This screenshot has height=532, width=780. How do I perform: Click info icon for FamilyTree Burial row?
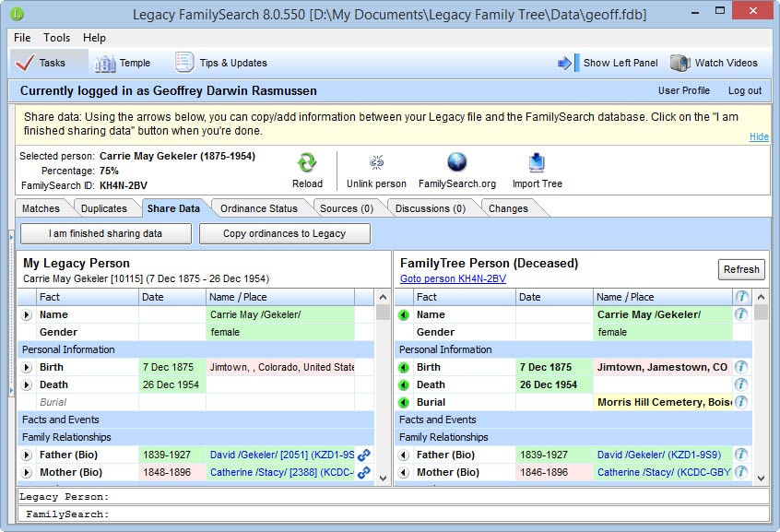point(741,402)
